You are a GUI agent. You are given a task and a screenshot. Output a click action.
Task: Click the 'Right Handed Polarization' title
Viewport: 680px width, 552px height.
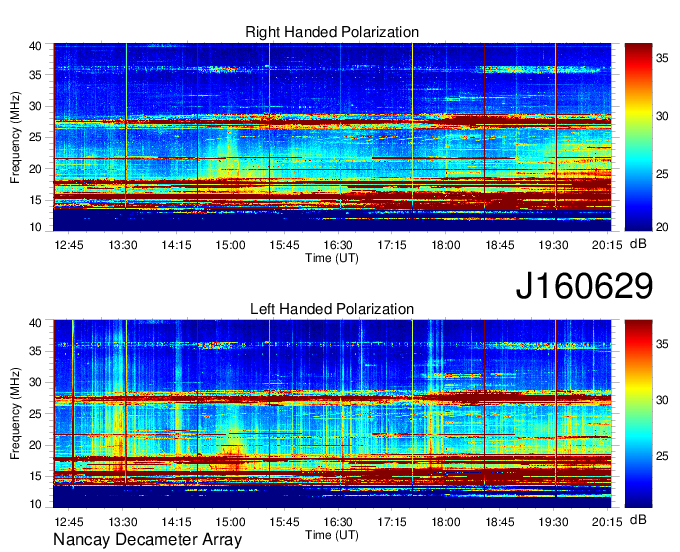pos(332,32)
